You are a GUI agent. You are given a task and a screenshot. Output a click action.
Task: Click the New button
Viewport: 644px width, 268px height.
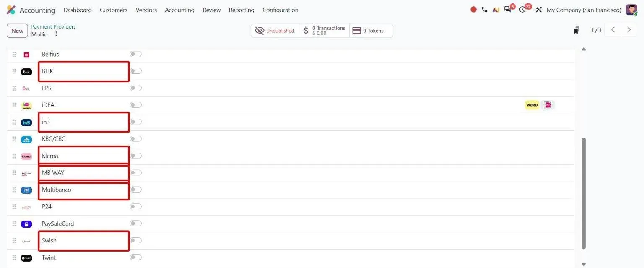pos(17,31)
